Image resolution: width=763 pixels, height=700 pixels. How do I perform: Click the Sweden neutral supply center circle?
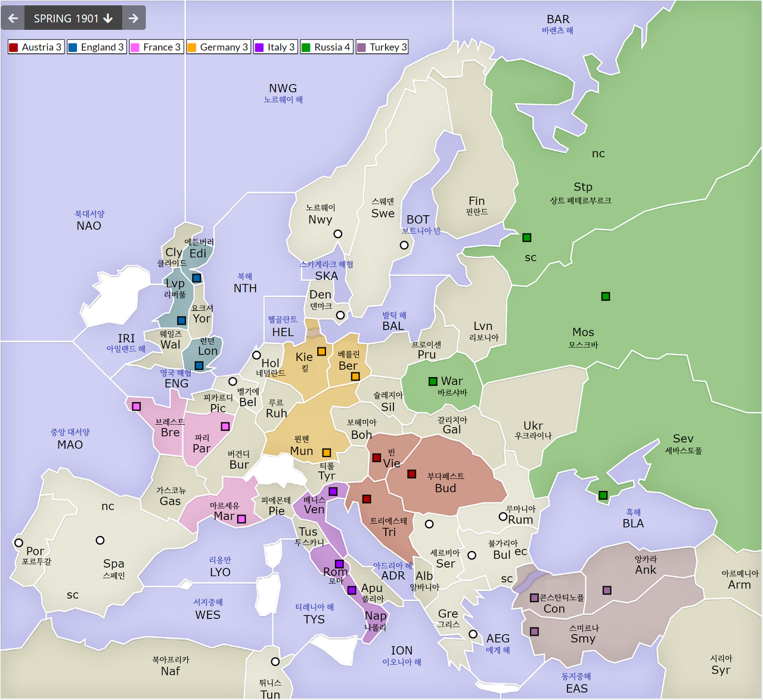(404, 245)
